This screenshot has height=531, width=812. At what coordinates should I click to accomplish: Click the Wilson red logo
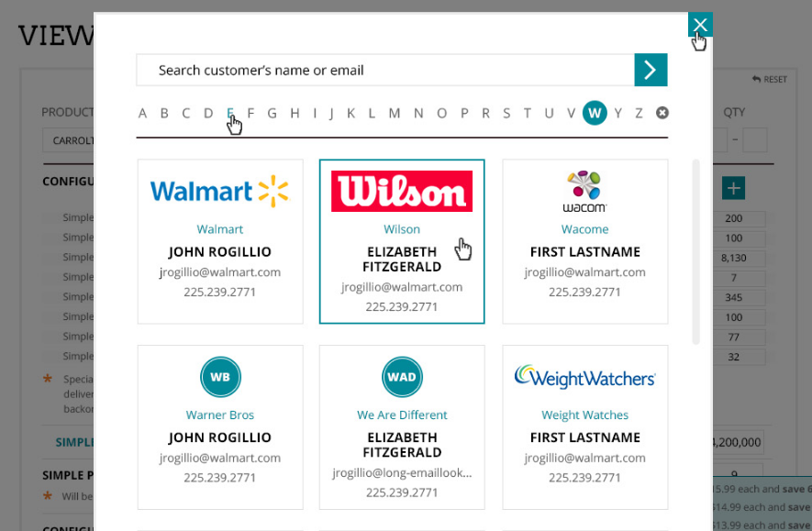(x=402, y=192)
